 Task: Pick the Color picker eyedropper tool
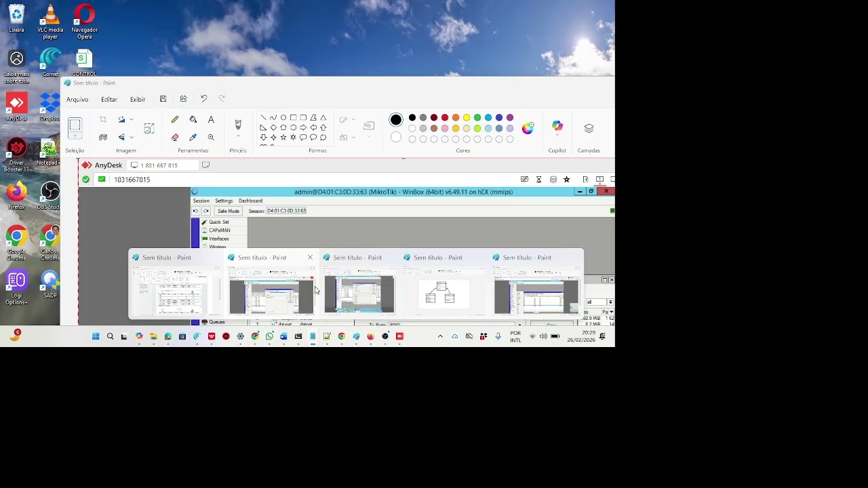(x=193, y=137)
